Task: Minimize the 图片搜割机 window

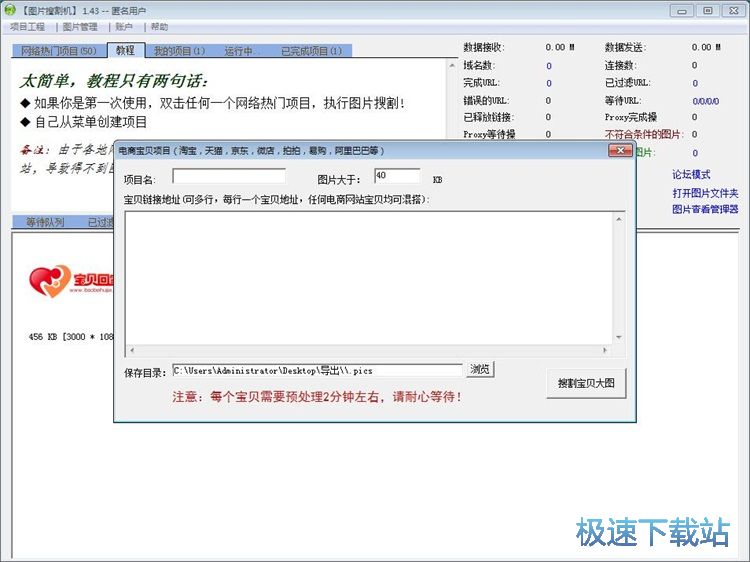Action: [682, 11]
